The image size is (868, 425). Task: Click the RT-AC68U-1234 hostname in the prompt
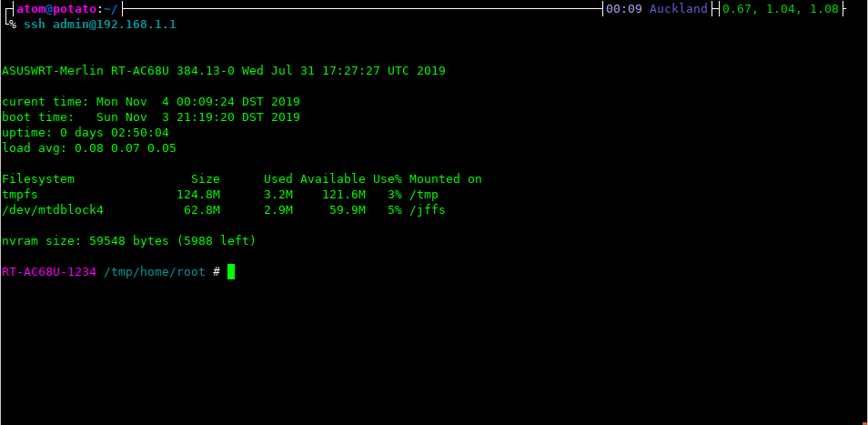[49, 272]
